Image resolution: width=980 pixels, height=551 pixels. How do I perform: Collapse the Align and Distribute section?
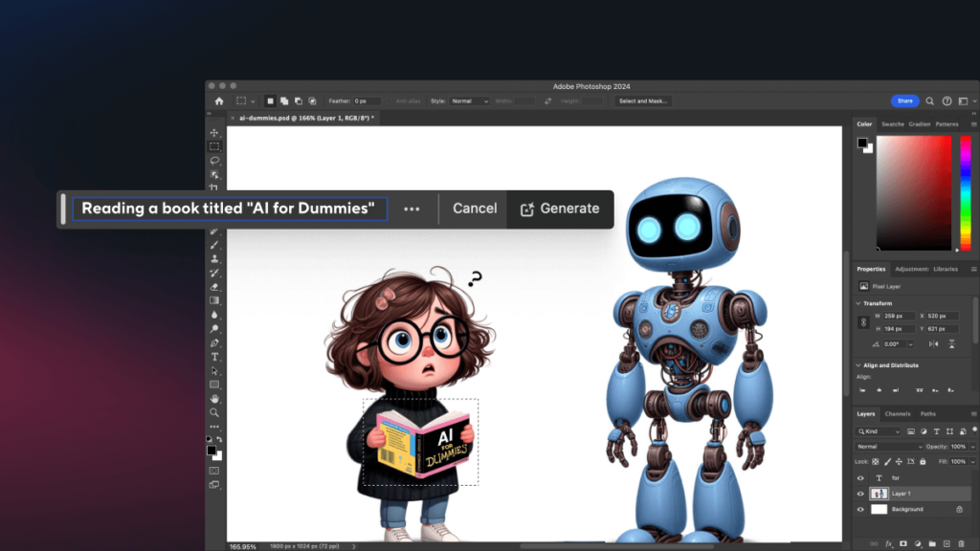click(x=858, y=365)
